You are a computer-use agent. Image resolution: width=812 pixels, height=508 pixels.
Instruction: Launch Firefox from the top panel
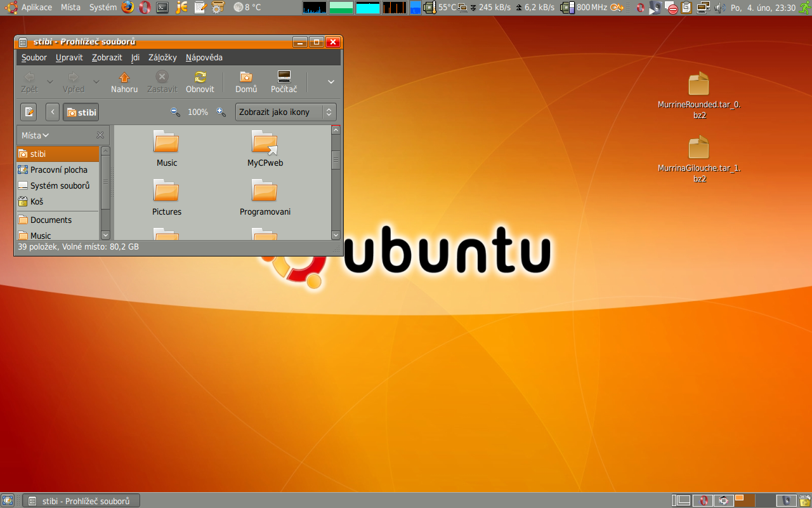tap(128, 8)
